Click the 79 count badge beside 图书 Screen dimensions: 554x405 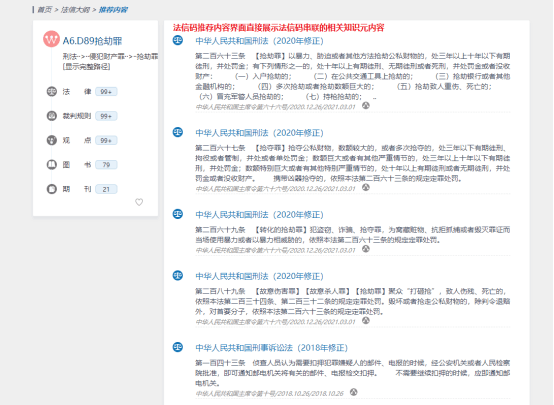(x=106, y=165)
